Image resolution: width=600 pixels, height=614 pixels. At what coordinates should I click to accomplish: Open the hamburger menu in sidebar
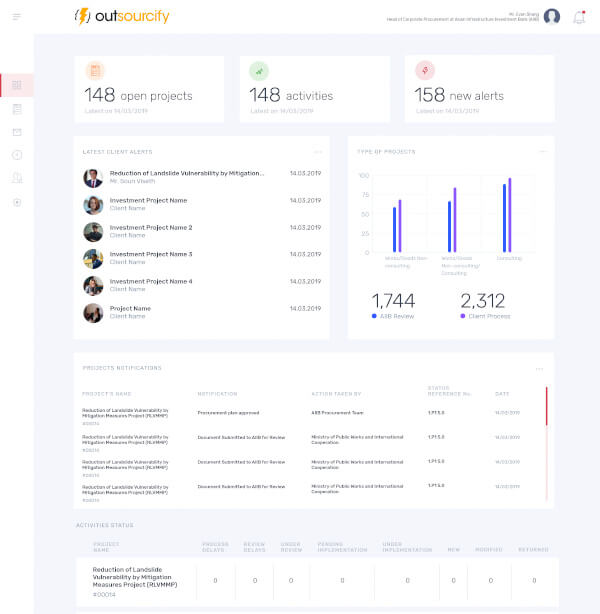(x=16, y=17)
